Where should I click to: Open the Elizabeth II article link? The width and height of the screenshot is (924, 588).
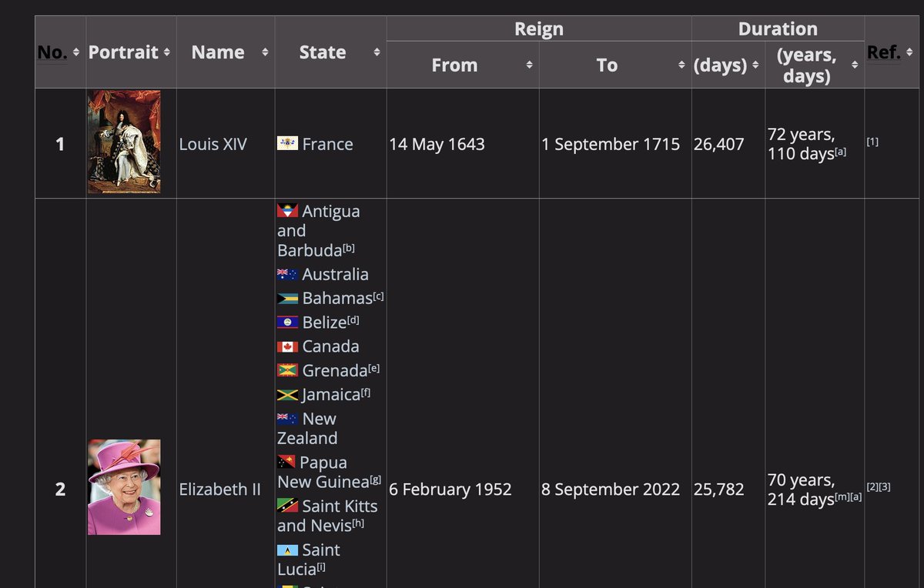pos(220,489)
